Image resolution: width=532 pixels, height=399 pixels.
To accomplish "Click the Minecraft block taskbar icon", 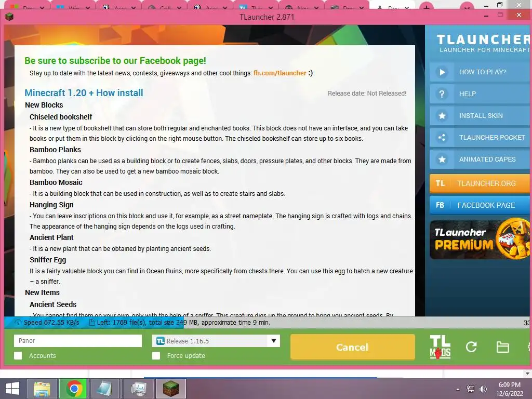I will point(170,389).
